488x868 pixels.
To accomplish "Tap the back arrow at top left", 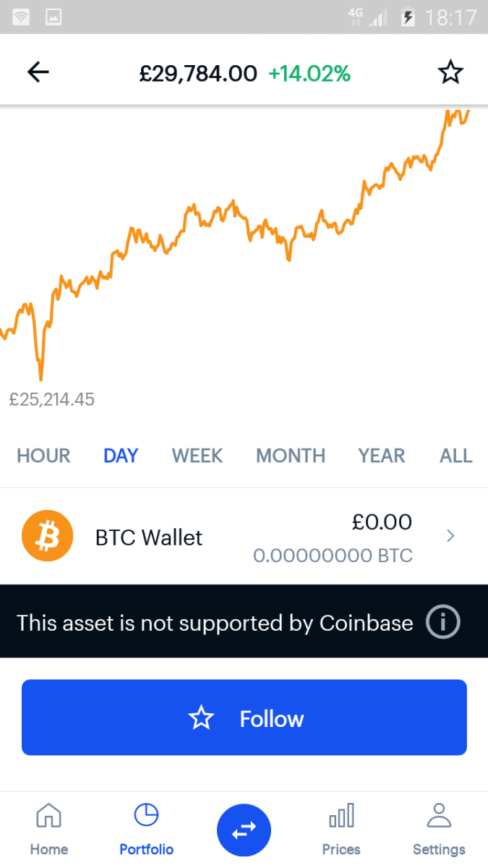I will (38, 72).
